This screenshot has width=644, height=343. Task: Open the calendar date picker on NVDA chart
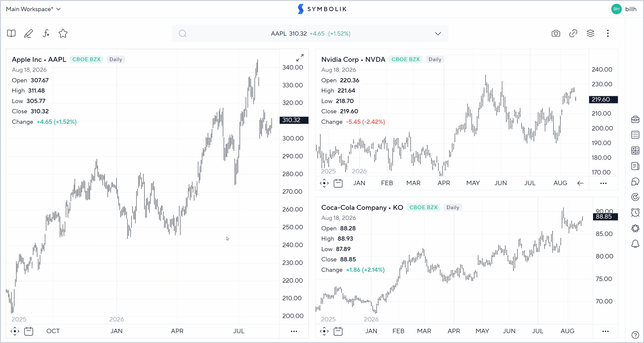coord(338,183)
